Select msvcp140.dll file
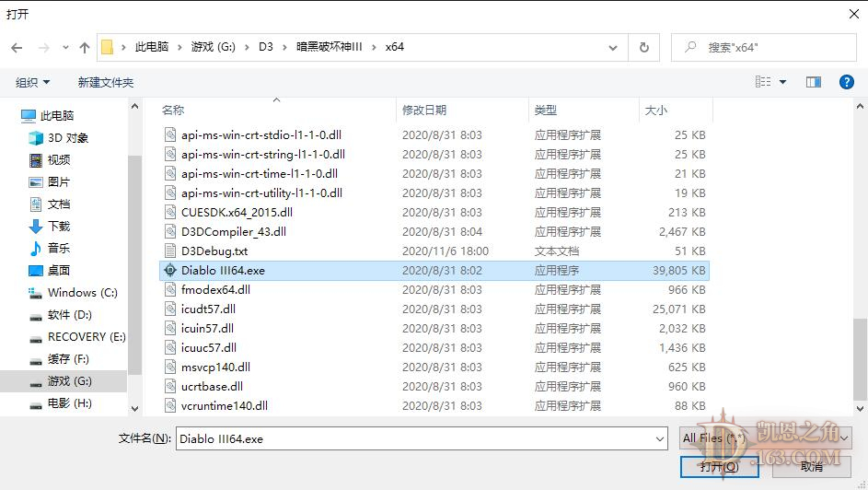The image size is (868, 490). click(434, 367)
